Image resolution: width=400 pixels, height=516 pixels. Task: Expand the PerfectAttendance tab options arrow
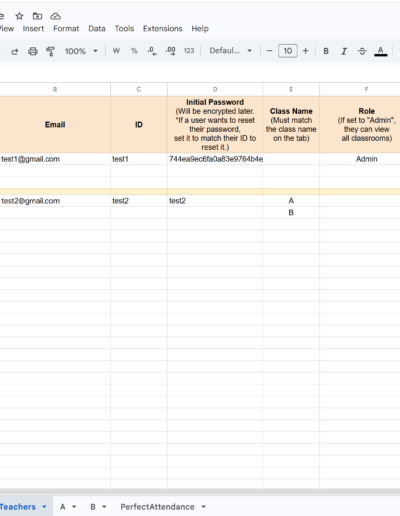[204, 507]
